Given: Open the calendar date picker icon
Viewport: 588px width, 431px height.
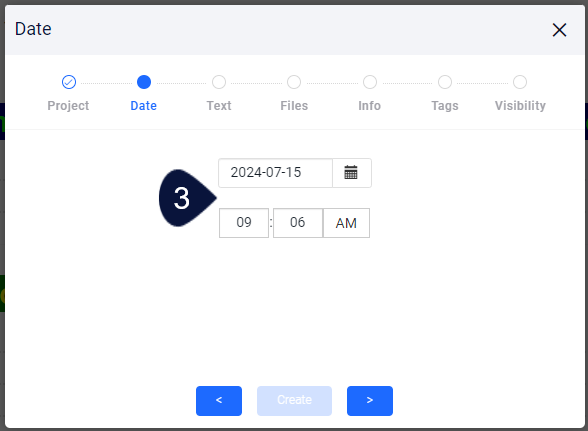Looking at the screenshot, I should 351,173.
